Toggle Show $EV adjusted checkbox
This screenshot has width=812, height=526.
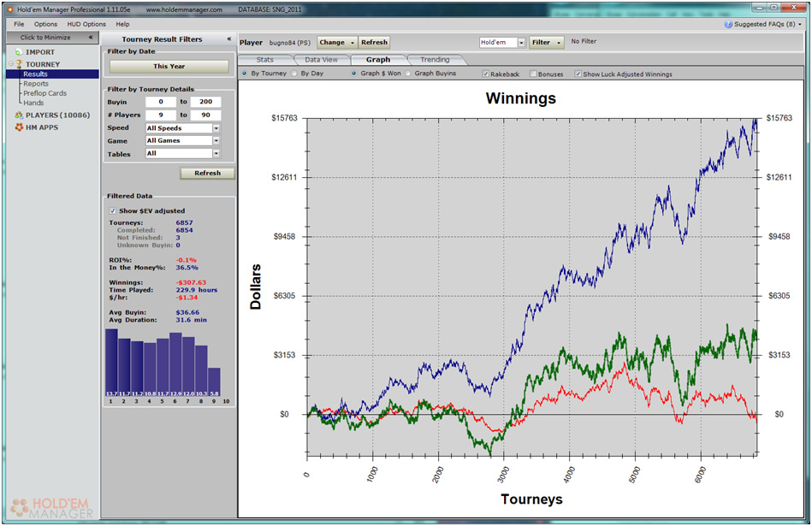coord(112,210)
